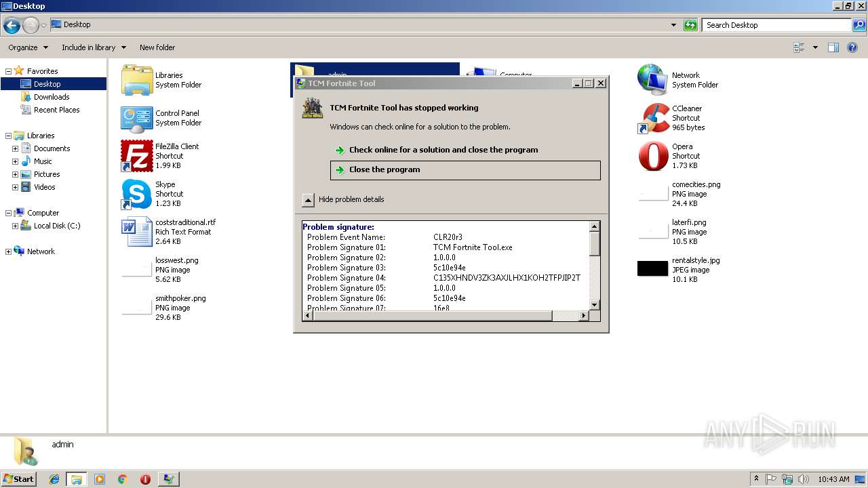
Task: Open Include in library menu
Action: (94, 47)
